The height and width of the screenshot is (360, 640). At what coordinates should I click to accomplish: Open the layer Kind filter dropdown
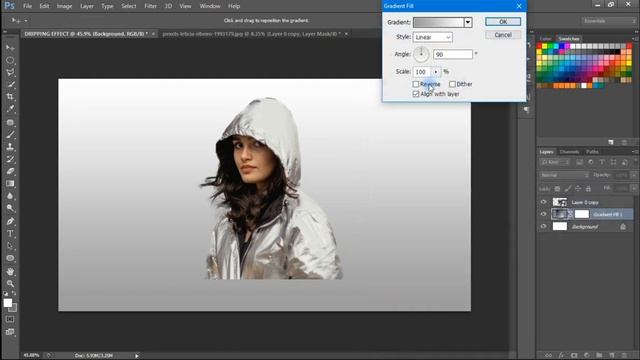click(x=555, y=162)
